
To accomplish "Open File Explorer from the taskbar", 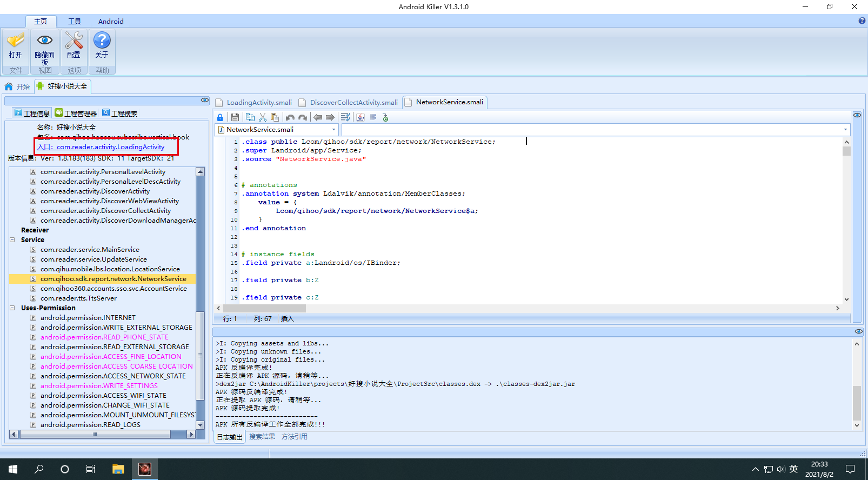I will point(118,469).
